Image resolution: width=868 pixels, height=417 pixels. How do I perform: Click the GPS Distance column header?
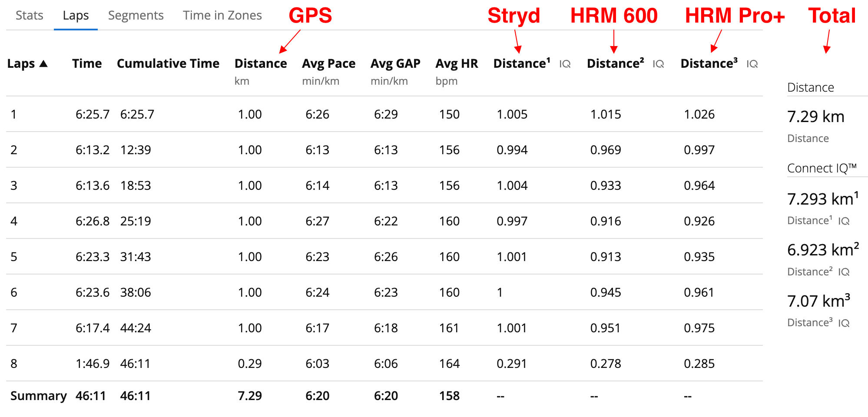pos(261,63)
